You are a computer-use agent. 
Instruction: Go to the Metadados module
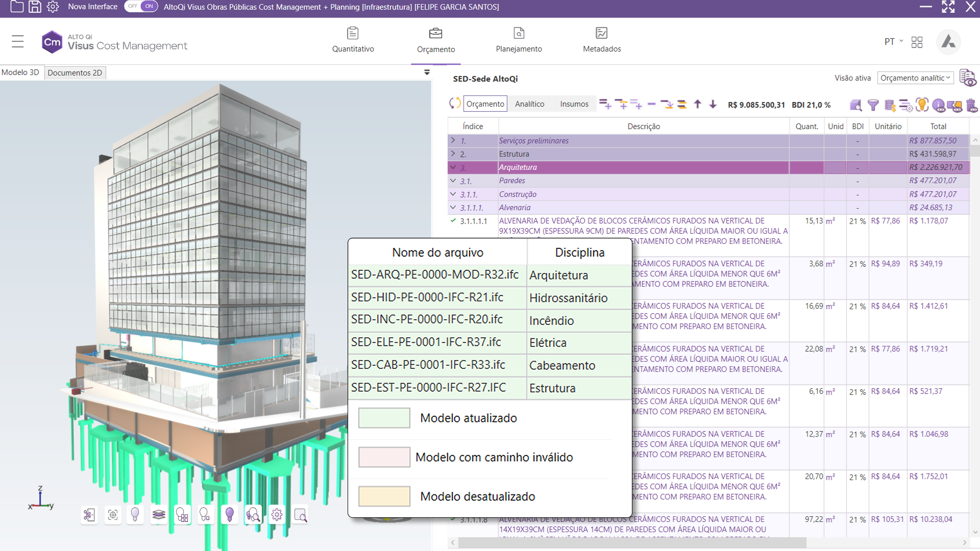tap(602, 40)
